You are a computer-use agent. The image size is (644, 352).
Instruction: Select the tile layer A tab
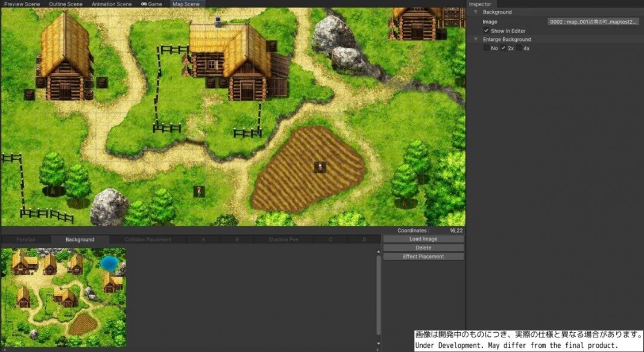pos(203,239)
